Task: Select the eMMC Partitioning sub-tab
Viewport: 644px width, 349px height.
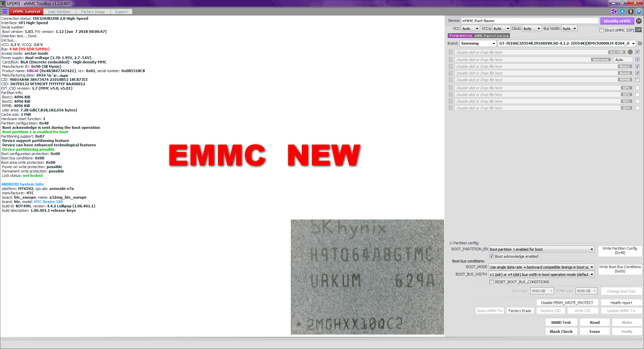Action: click(x=491, y=36)
